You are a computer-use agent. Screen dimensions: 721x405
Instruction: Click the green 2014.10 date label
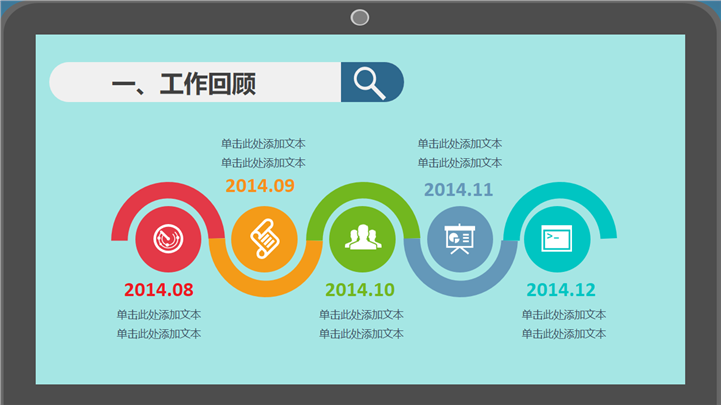(360, 290)
